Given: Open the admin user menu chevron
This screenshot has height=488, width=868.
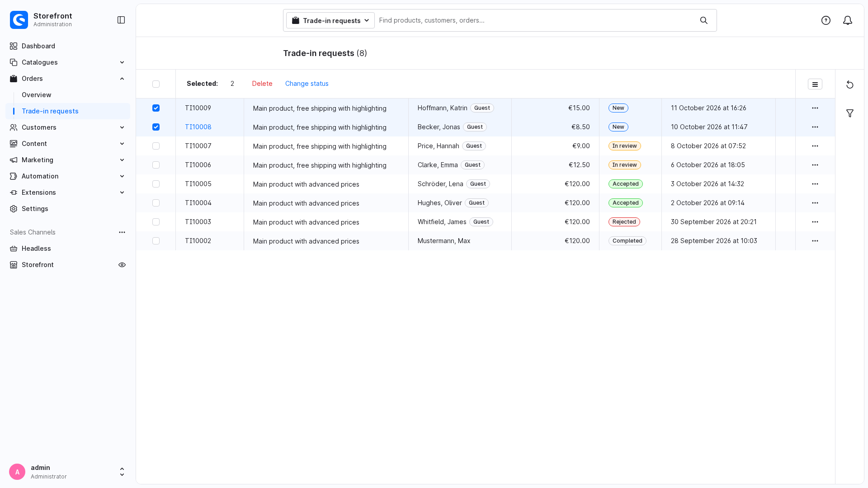Looking at the screenshot, I should [x=122, y=472].
